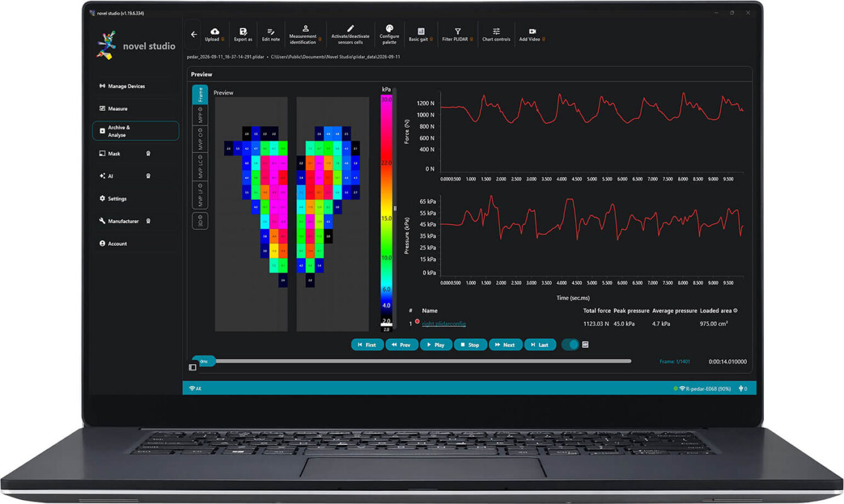The image size is (844, 504).
Task: Click the icon beside the playback toggle
Action: [586, 345]
